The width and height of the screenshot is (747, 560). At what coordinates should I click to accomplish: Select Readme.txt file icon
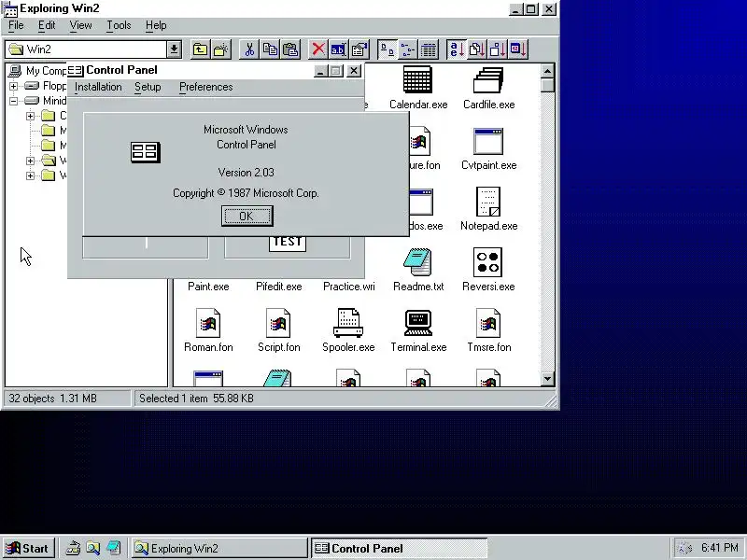pyautogui.click(x=417, y=262)
